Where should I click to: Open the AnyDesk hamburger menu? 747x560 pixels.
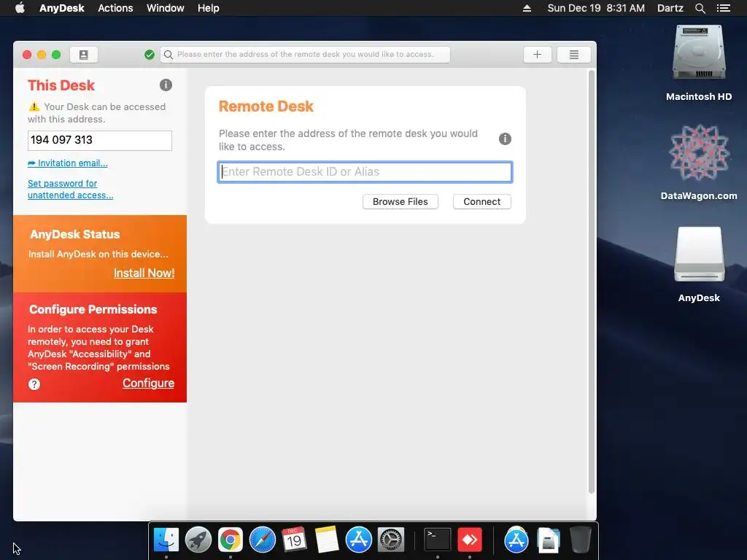coord(574,55)
